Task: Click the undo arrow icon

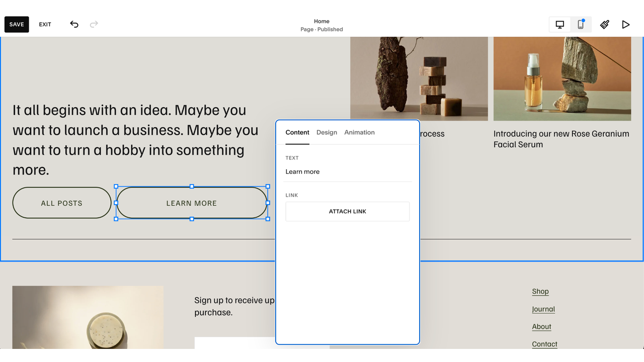Action: [x=74, y=24]
